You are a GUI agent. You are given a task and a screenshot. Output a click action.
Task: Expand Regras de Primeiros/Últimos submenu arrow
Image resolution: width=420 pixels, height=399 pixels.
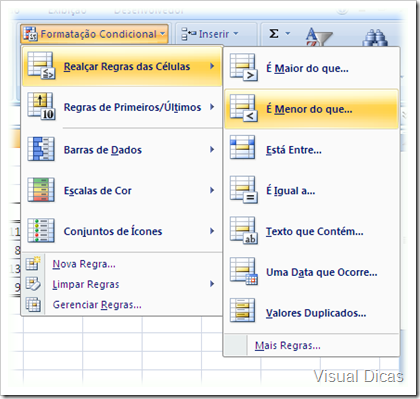212,107
